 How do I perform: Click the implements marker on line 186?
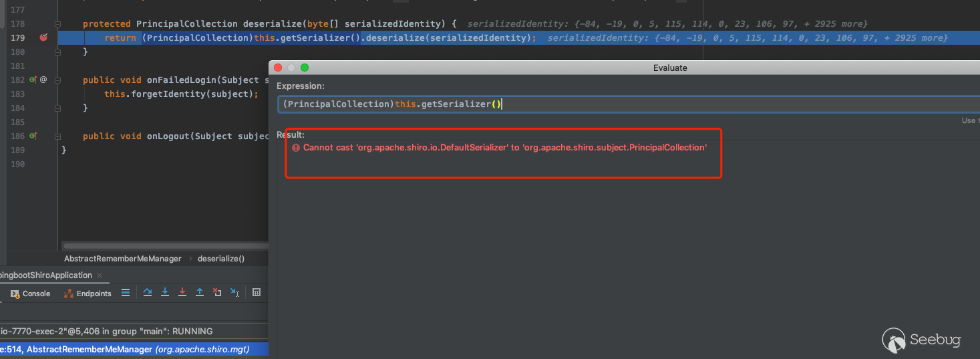(x=32, y=136)
